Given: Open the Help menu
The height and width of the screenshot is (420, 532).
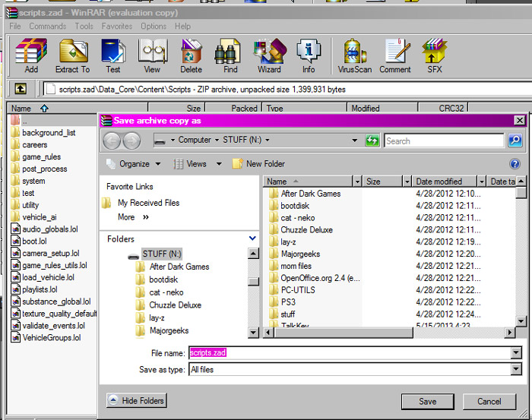Looking at the screenshot, I should [x=182, y=26].
